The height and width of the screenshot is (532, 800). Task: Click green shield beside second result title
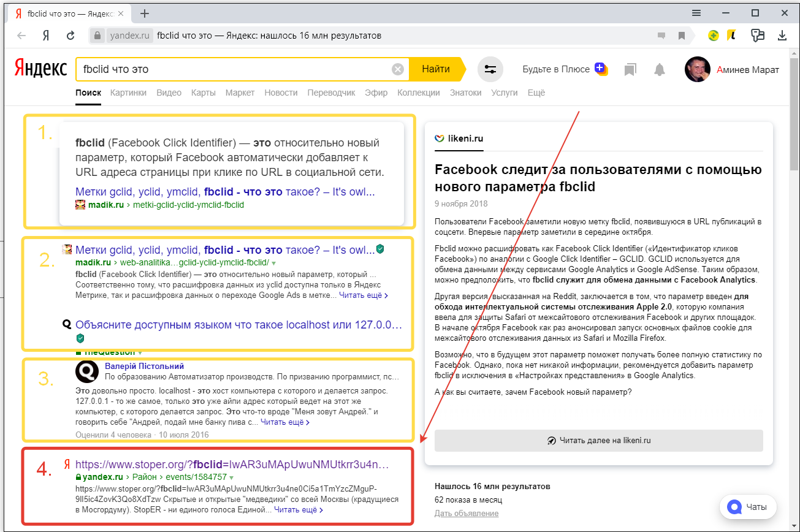[x=380, y=249]
